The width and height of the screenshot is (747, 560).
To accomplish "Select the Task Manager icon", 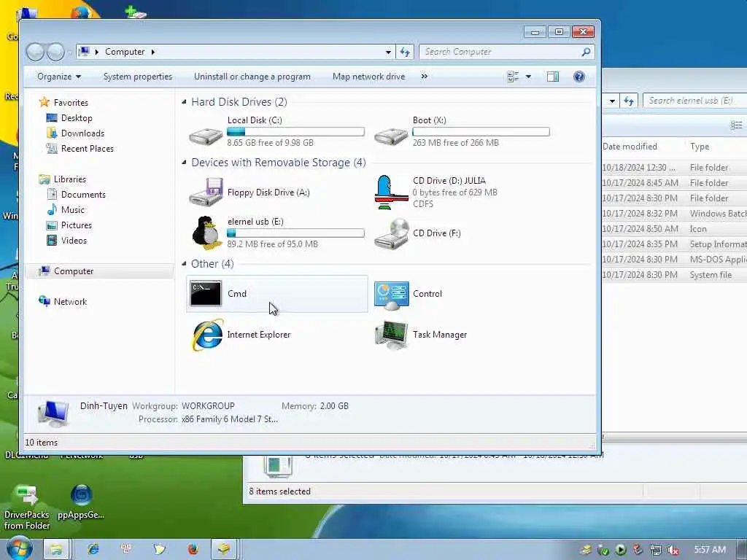I will [x=391, y=335].
